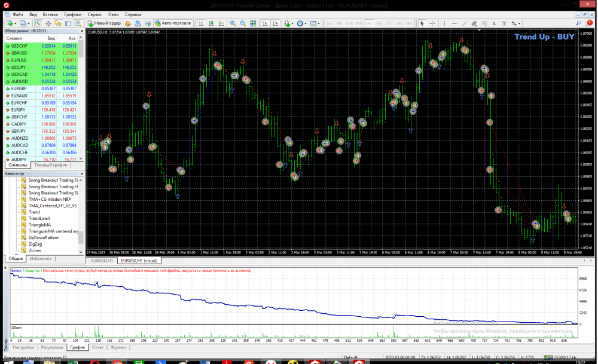Select the arrow cursor tool
Image resolution: width=598 pixels, height=364 pixels.
coord(422,23)
